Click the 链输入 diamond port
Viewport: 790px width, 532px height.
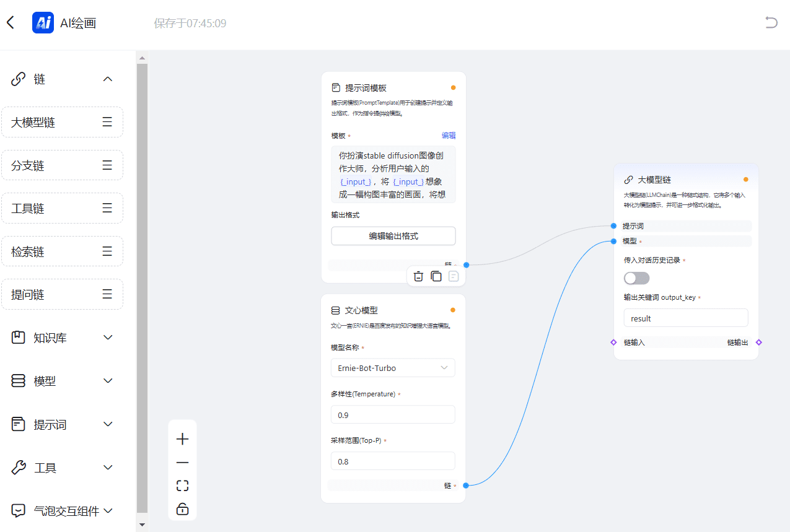pyautogui.click(x=613, y=342)
